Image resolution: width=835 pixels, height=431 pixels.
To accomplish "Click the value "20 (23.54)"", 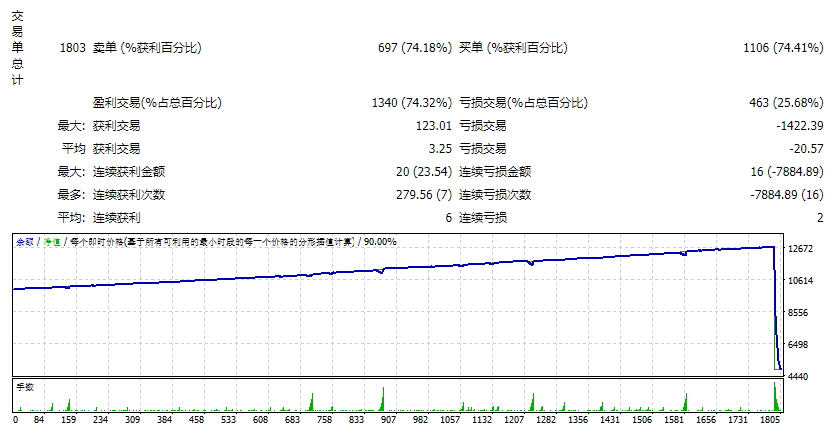I will [x=424, y=172].
